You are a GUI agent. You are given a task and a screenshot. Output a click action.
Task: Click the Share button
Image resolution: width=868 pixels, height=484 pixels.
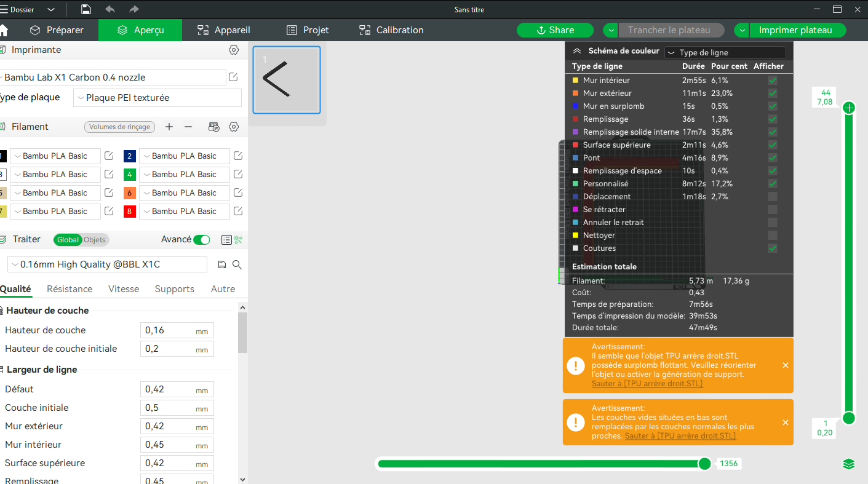click(555, 30)
